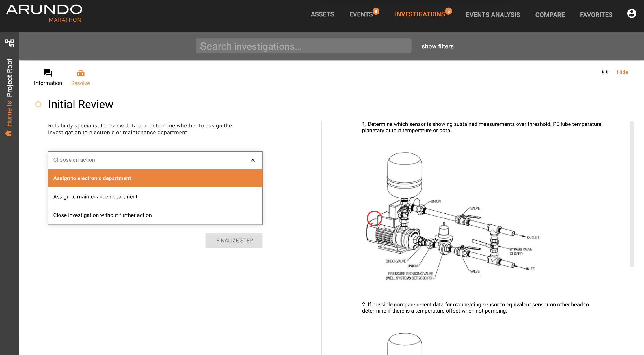Open the asset hierarchy tree icon

[x=9, y=43]
